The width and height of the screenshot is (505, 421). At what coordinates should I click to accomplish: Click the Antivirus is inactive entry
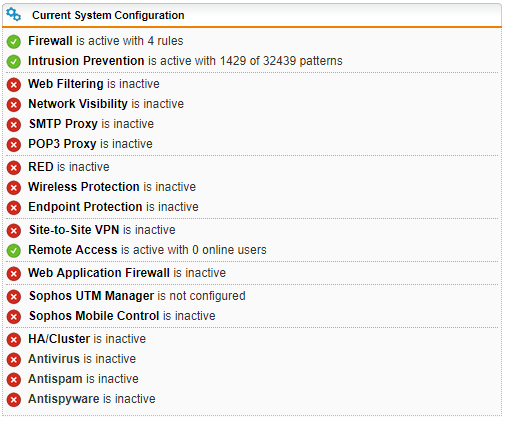click(82, 359)
